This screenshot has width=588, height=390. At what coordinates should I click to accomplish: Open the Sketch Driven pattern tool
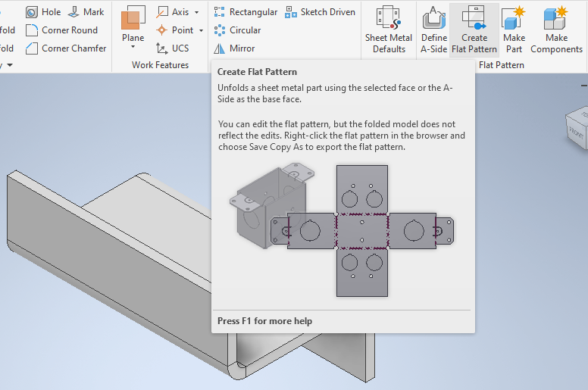320,12
